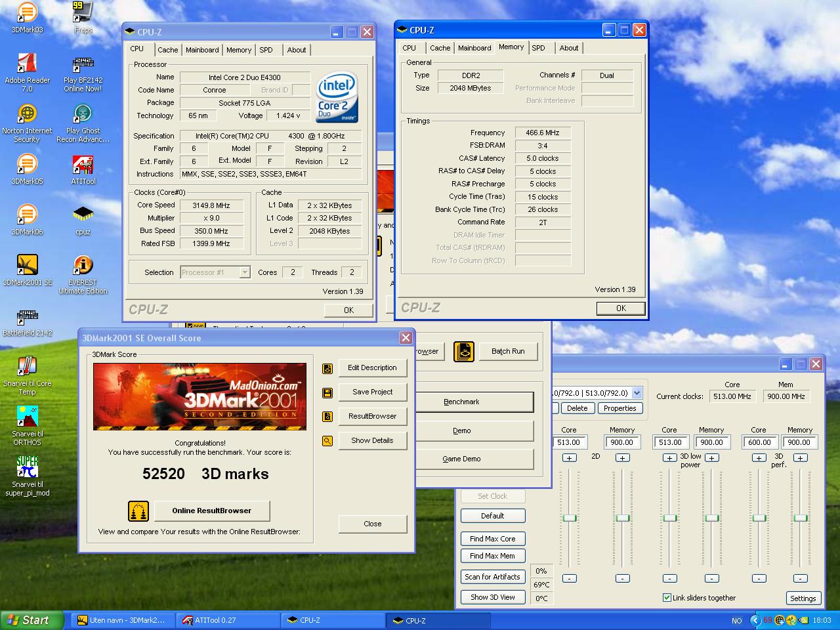Click OK in the left CPU-Z window
This screenshot has width=840, height=630.
[x=348, y=310]
